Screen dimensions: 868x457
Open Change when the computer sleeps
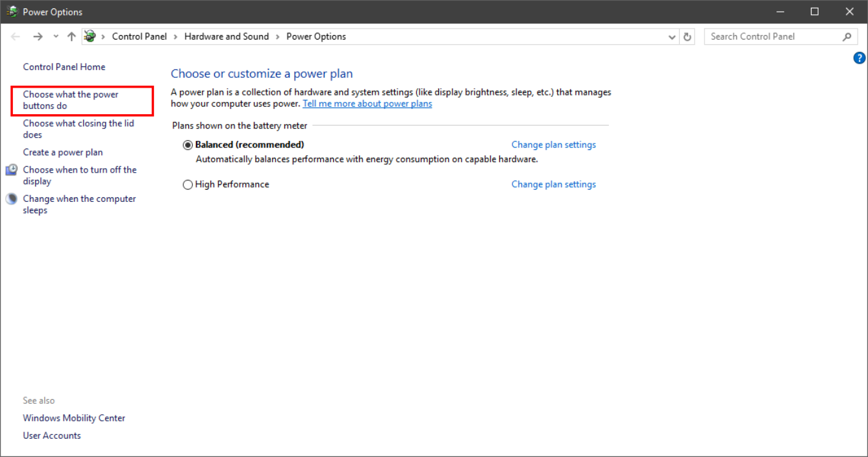click(79, 204)
